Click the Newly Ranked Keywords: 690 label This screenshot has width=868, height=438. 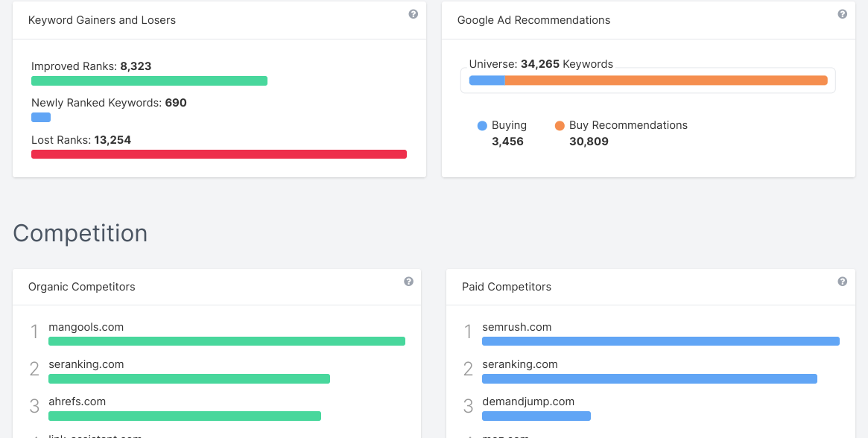click(x=109, y=103)
